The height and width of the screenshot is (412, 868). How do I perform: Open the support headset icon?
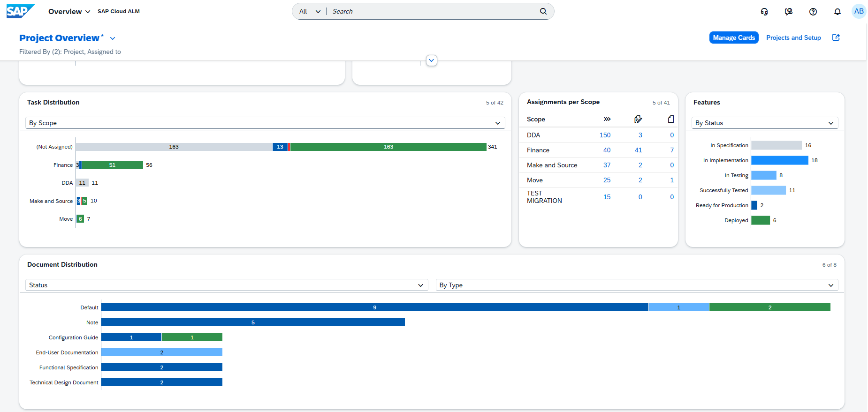[764, 12]
